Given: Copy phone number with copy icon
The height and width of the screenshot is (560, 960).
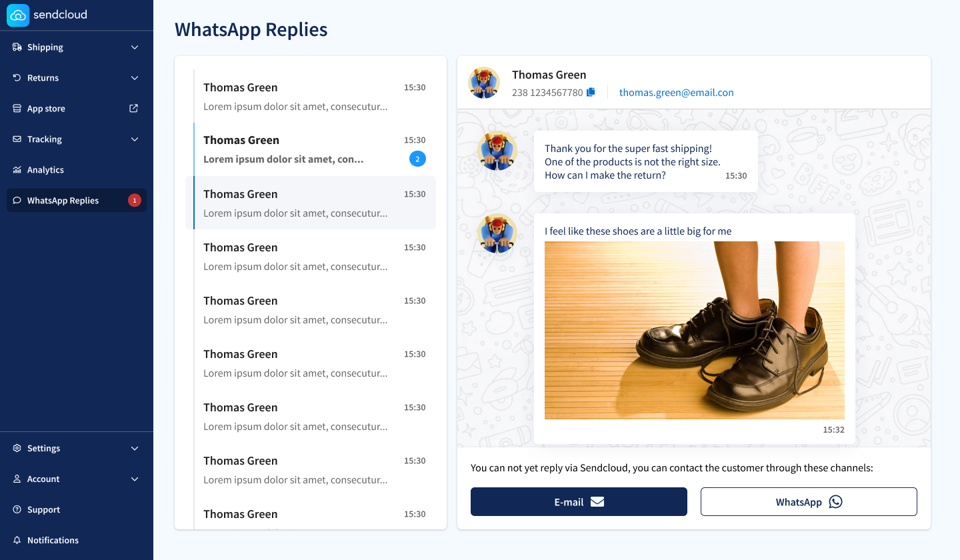Looking at the screenshot, I should click(591, 93).
